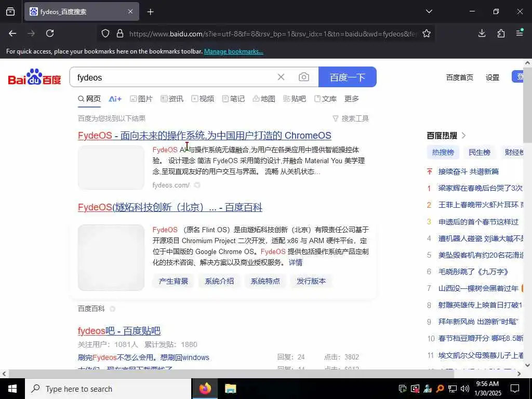Screen dimensions: 532x399
Task: Click the Manage bookmarks... link
Action: [x=233, y=51]
